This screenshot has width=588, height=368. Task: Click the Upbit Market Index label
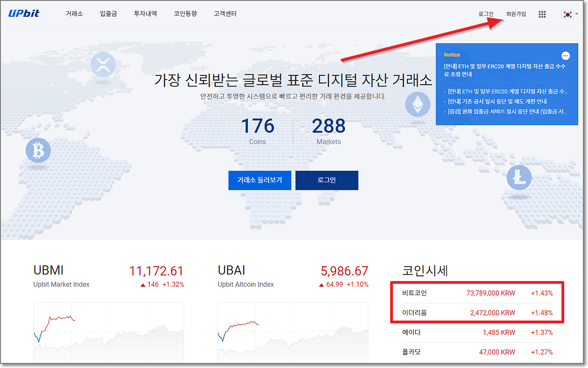61,284
